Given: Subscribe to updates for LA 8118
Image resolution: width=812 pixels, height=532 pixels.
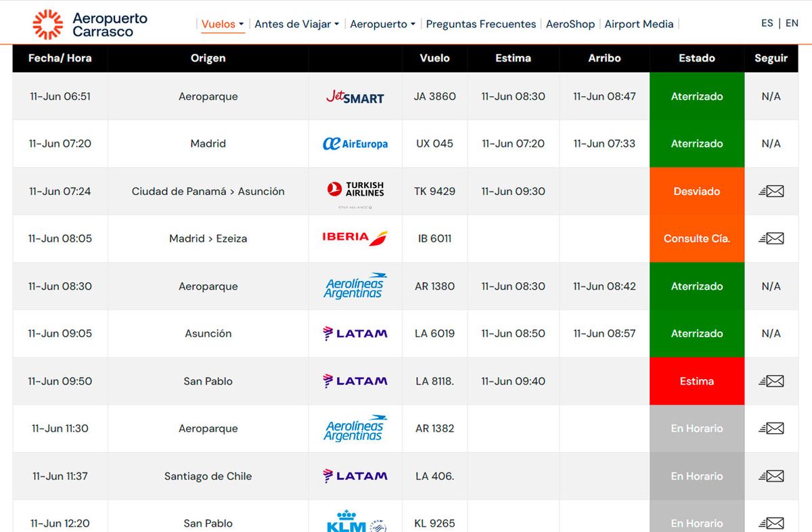Looking at the screenshot, I should [x=771, y=381].
